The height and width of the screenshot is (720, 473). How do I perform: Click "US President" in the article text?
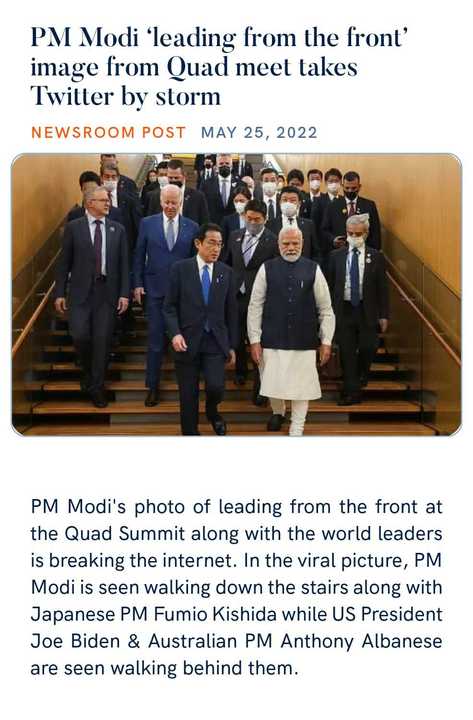(387, 614)
